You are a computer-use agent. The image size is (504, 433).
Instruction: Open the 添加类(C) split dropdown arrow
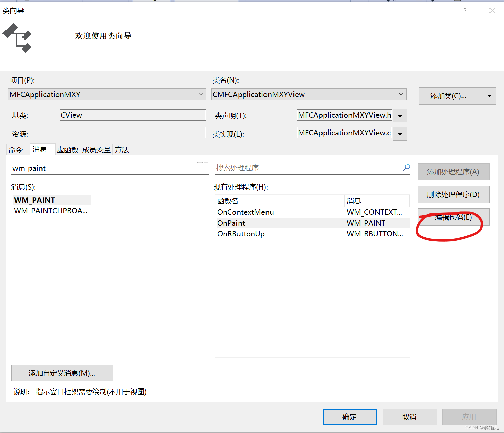click(x=489, y=96)
